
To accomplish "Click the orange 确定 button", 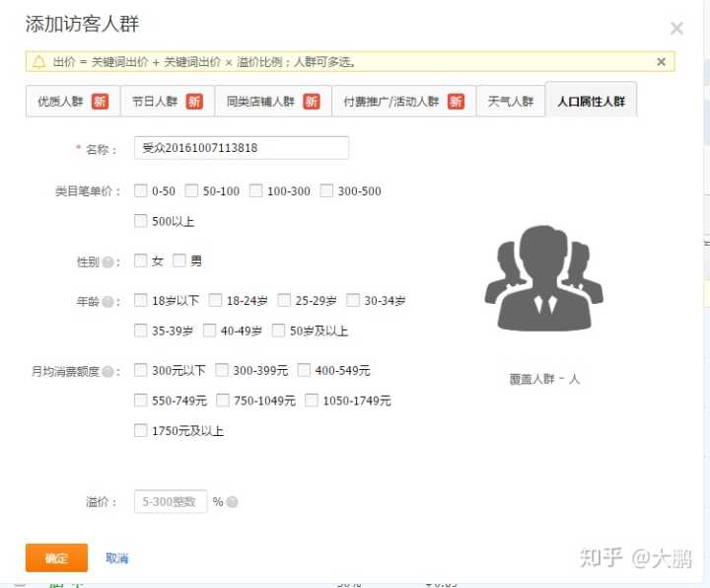I will [56, 558].
